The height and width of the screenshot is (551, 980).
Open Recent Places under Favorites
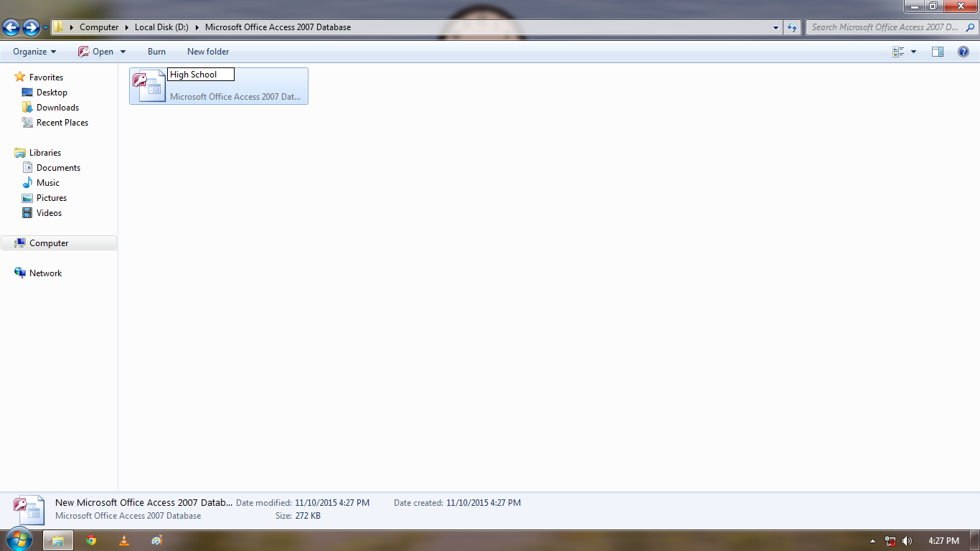pos(62,123)
